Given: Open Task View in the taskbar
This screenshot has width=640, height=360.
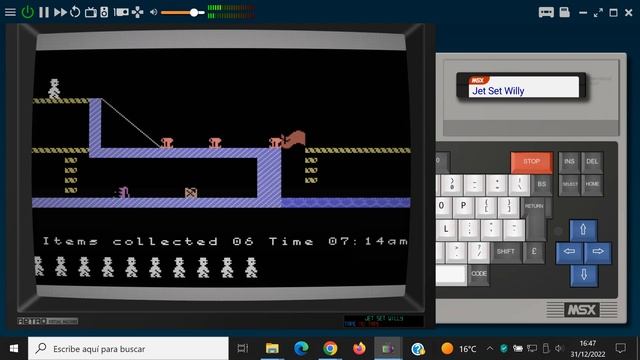Looking at the screenshot, I should [x=243, y=349].
